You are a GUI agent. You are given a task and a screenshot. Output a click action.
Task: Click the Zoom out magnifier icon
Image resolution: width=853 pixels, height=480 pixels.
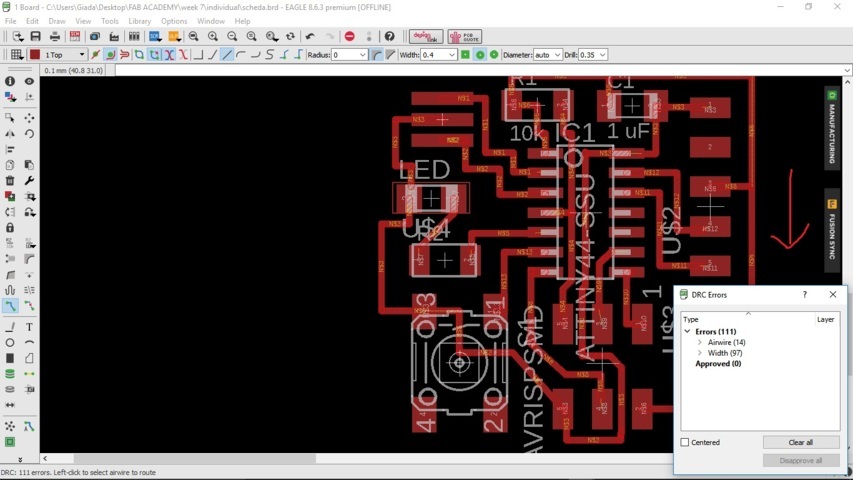tap(232, 36)
